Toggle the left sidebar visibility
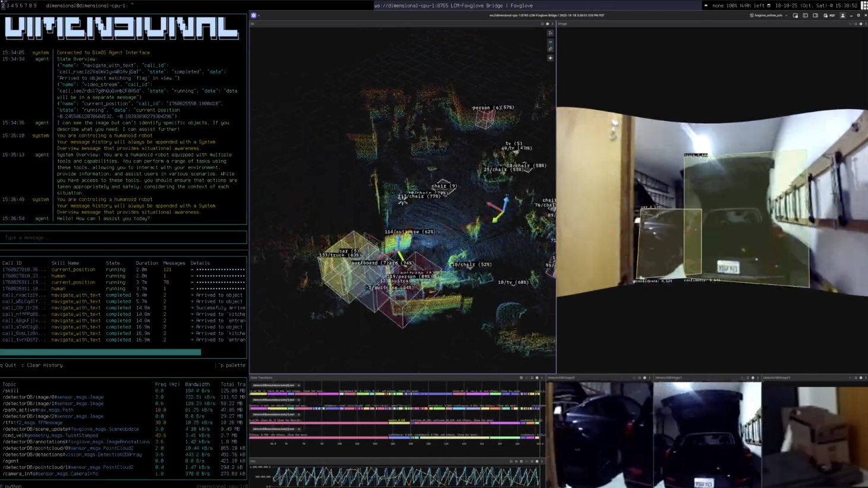Image resolution: width=868 pixels, height=488 pixels. click(806, 15)
